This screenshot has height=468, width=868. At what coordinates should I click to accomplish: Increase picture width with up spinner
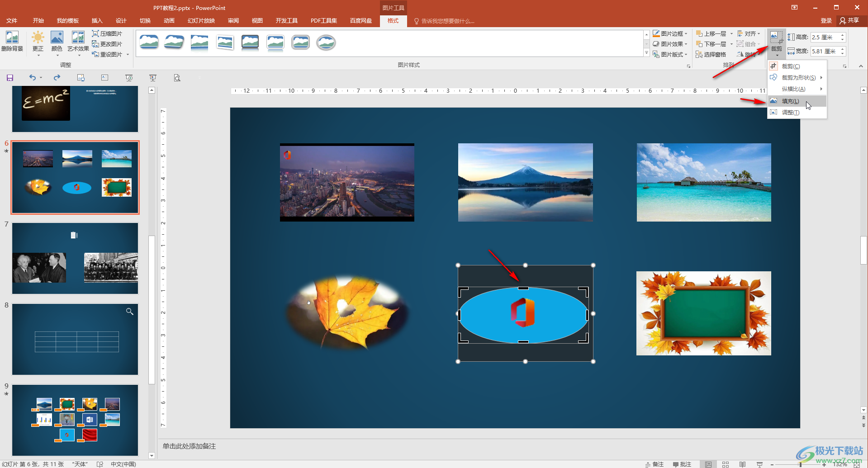842,49
